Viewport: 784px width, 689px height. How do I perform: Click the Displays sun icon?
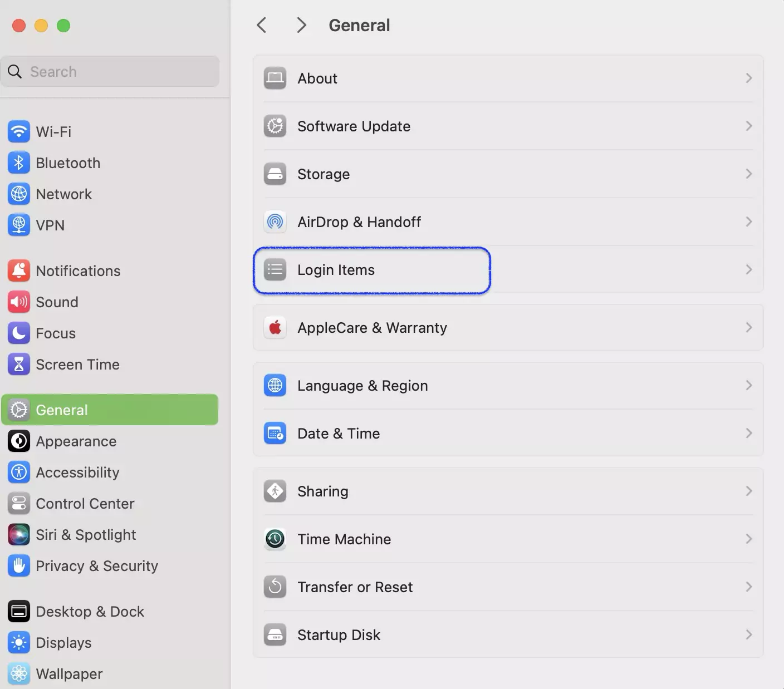point(19,643)
